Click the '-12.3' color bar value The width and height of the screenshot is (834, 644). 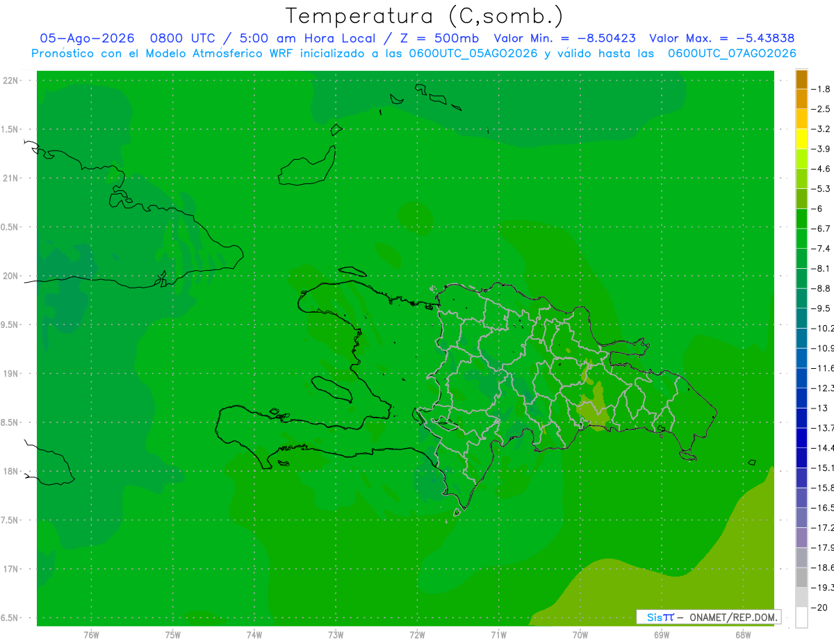tap(822, 388)
